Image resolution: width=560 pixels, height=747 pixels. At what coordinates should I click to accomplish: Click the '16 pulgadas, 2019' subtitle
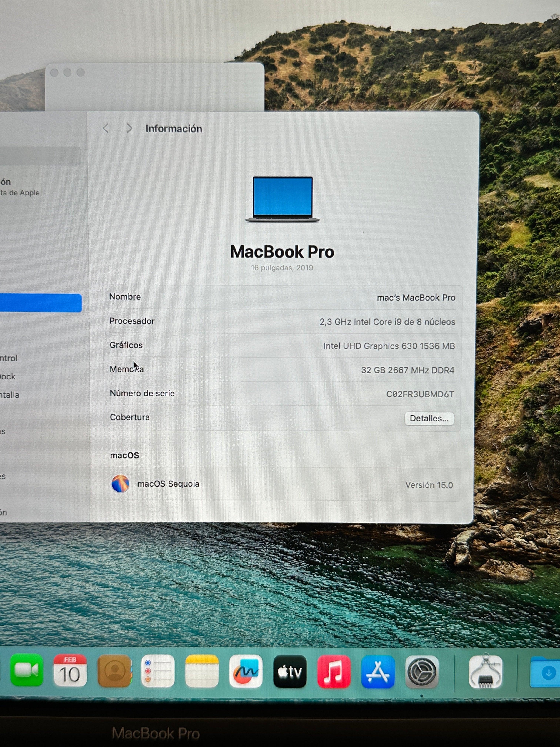pyautogui.click(x=282, y=268)
